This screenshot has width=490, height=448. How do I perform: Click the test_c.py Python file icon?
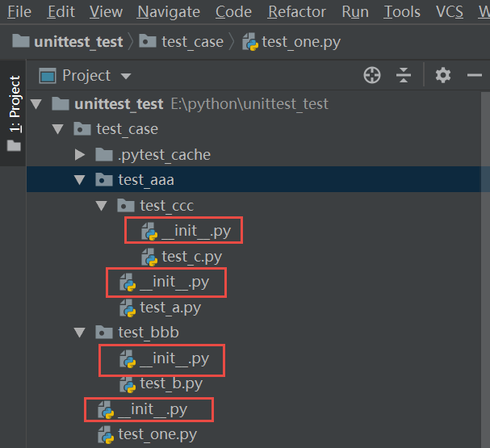[149, 257]
